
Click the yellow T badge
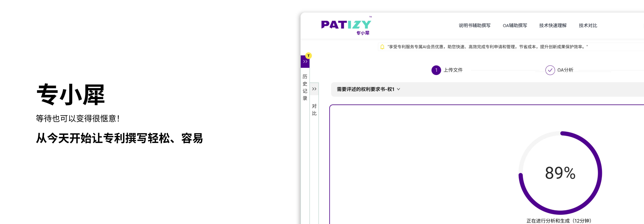coord(309,56)
